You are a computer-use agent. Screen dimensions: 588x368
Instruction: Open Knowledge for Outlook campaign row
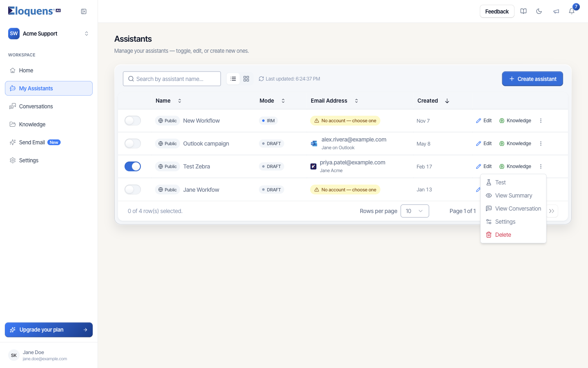point(515,144)
